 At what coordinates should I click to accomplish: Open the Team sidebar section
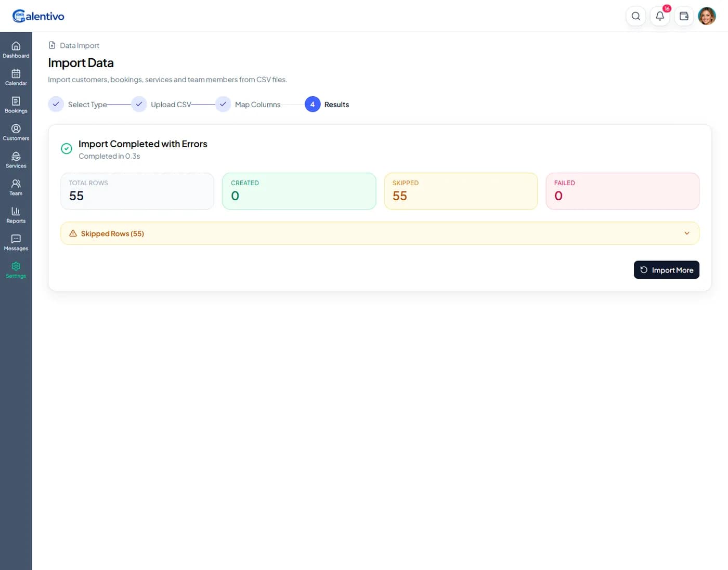point(16,187)
